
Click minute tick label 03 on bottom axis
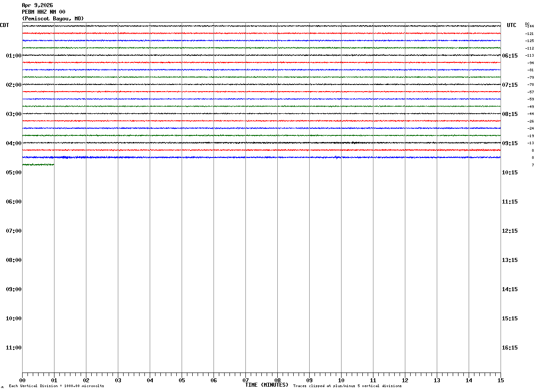118,380
